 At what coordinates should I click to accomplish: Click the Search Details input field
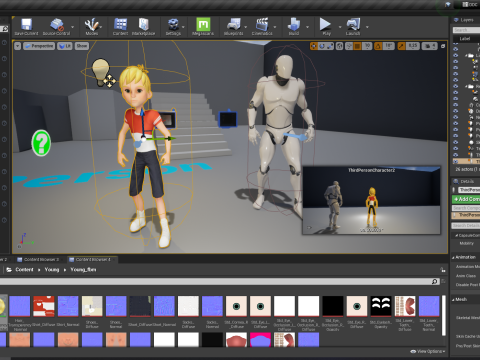pos(466,226)
